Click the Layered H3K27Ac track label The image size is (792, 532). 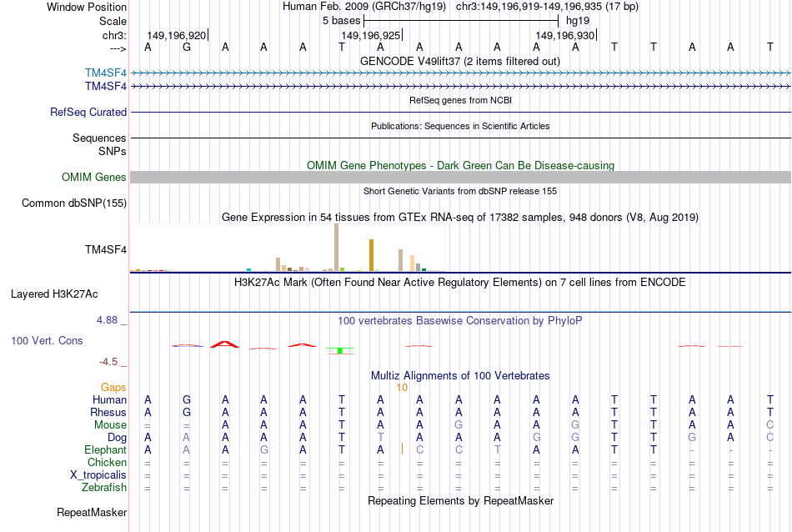coord(54,294)
